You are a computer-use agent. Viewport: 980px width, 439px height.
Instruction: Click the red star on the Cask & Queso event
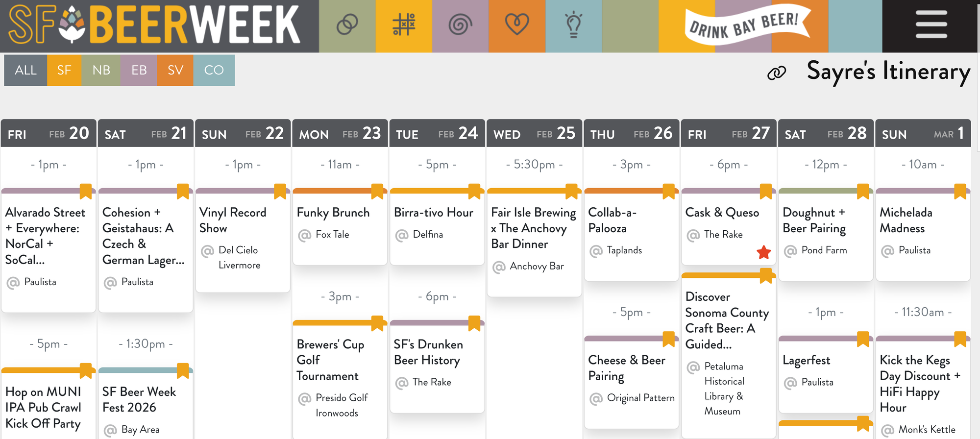coord(762,253)
